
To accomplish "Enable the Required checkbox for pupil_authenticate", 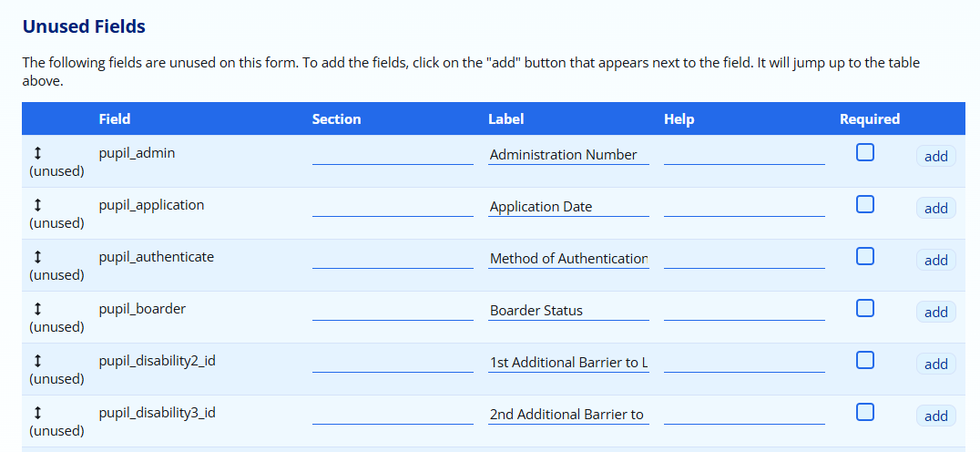I will [x=865, y=256].
